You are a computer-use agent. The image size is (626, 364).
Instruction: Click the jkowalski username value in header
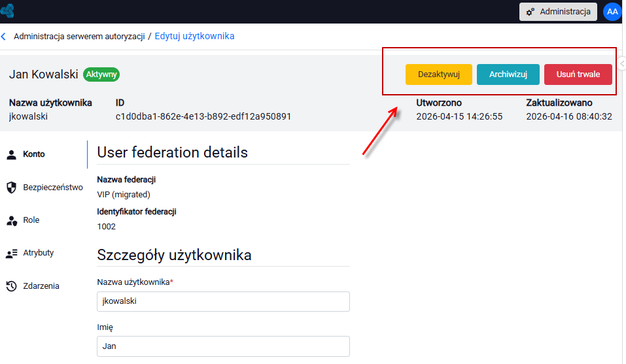coord(28,116)
